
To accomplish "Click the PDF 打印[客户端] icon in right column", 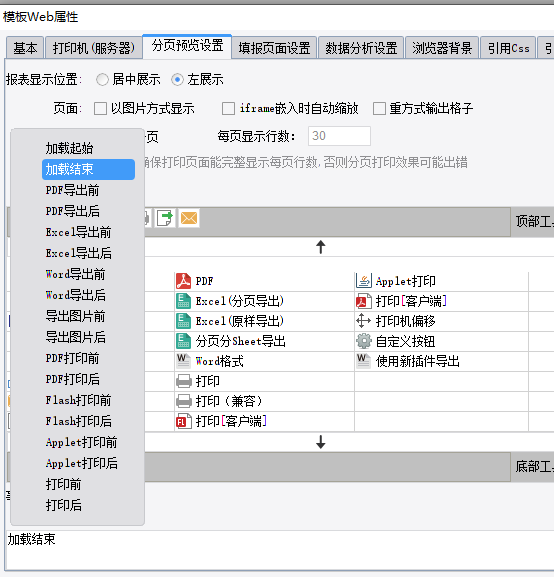I will point(364,301).
